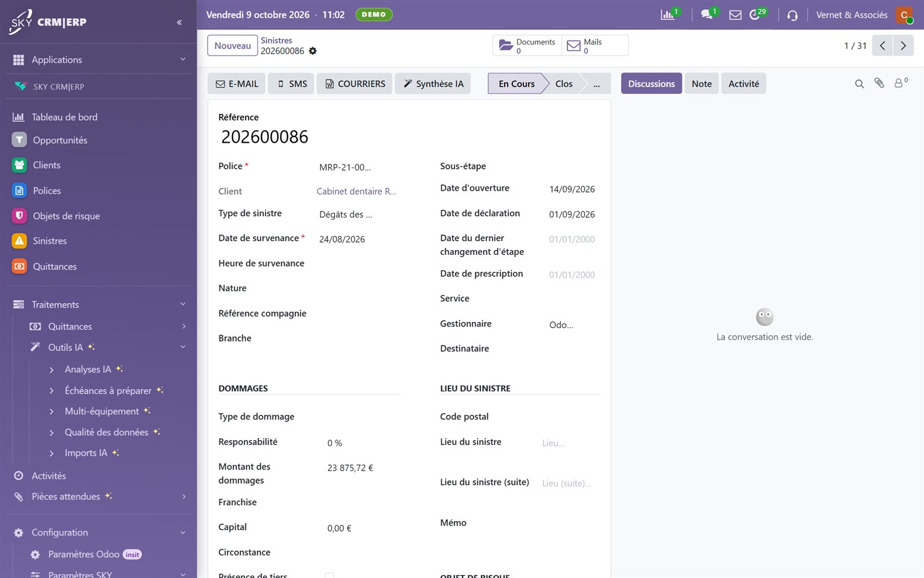924x578 pixels.
Task: Click the SMS button
Action: pos(292,84)
